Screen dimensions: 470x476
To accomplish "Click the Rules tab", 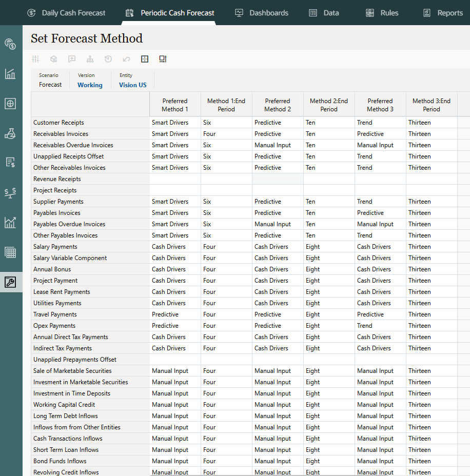I will click(x=382, y=13).
